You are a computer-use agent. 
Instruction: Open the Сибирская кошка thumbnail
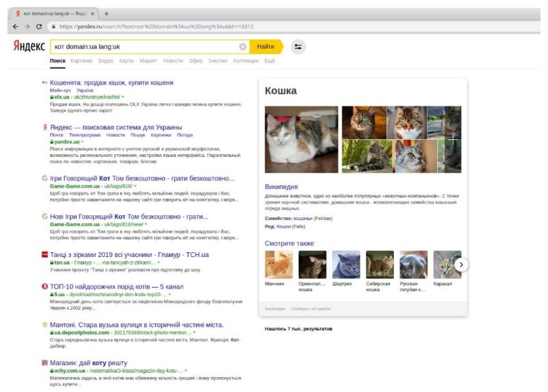[x=380, y=265]
